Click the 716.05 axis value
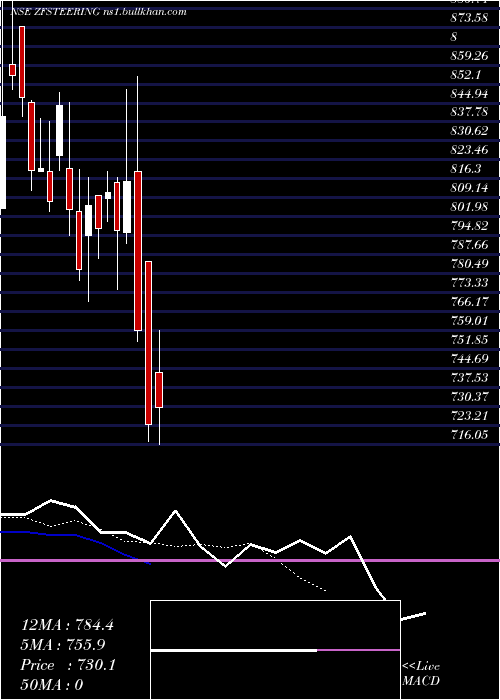Image resolution: width=500 pixels, height=700 pixels. coord(469,434)
